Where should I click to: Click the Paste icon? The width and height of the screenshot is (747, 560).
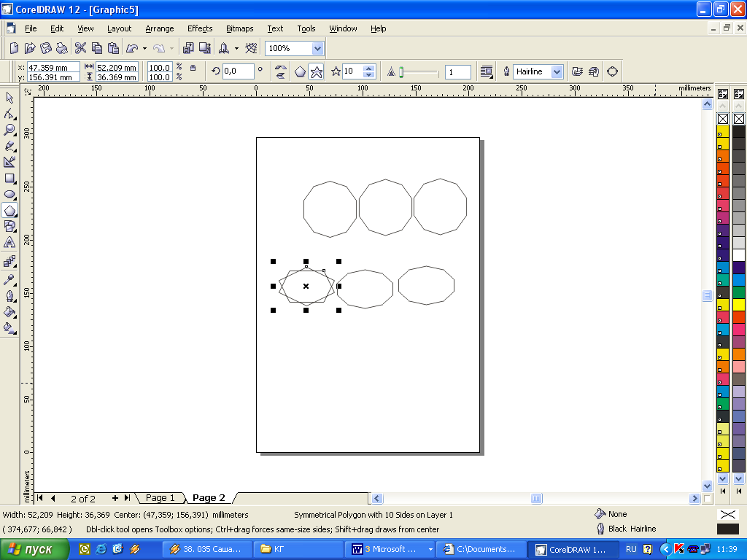113,48
